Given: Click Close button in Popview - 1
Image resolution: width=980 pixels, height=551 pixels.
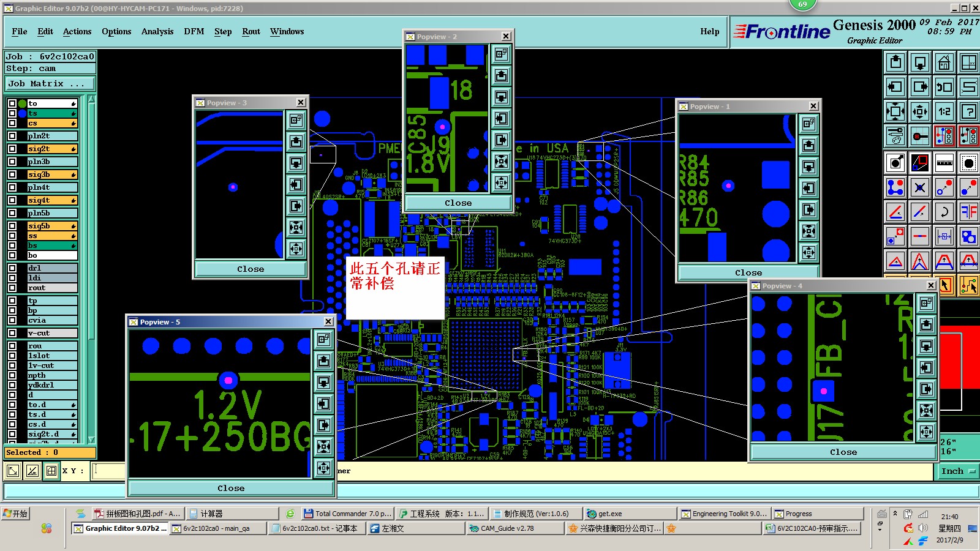Looking at the screenshot, I should point(748,273).
